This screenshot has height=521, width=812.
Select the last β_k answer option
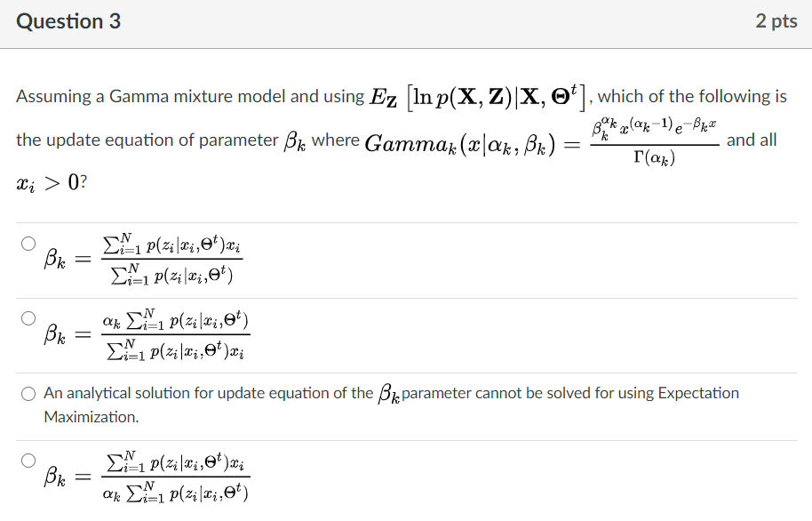(x=27, y=459)
